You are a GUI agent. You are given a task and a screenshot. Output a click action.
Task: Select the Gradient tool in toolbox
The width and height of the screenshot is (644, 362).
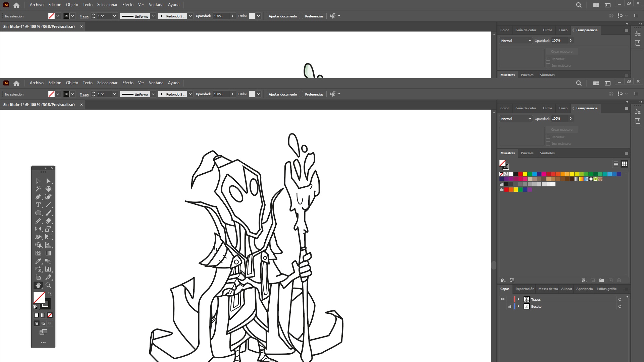coord(48,253)
